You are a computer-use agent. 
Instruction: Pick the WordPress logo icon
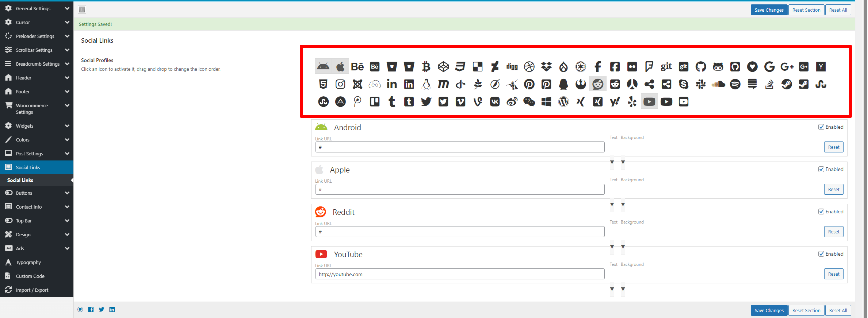click(x=563, y=102)
